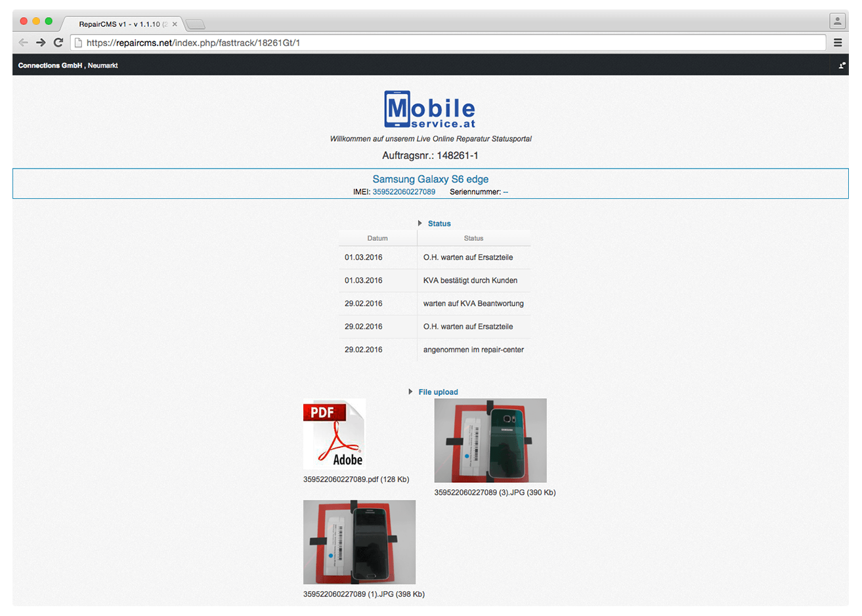Click the IMEI number 359522060227089 link
Image resolution: width=862 pixels, height=616 pixels.
point(404,192)
